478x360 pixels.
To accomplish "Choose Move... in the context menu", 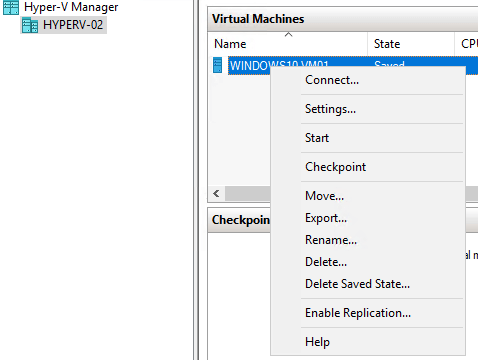I will (368, 196).
